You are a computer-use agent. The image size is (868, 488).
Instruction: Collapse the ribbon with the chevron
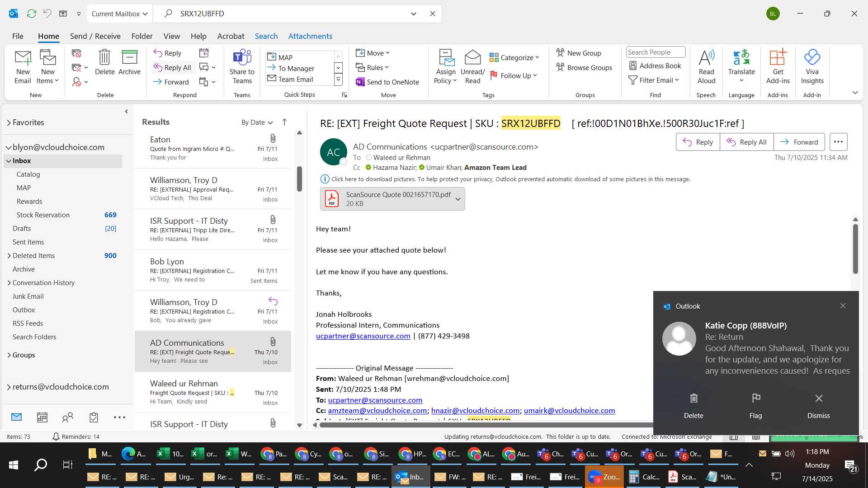(x=855, y=93)
